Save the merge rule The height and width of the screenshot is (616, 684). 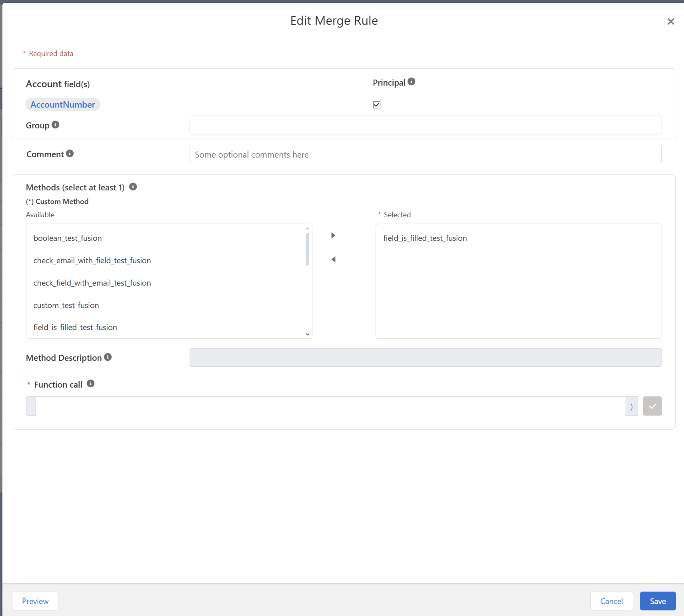tap(658, 601)
